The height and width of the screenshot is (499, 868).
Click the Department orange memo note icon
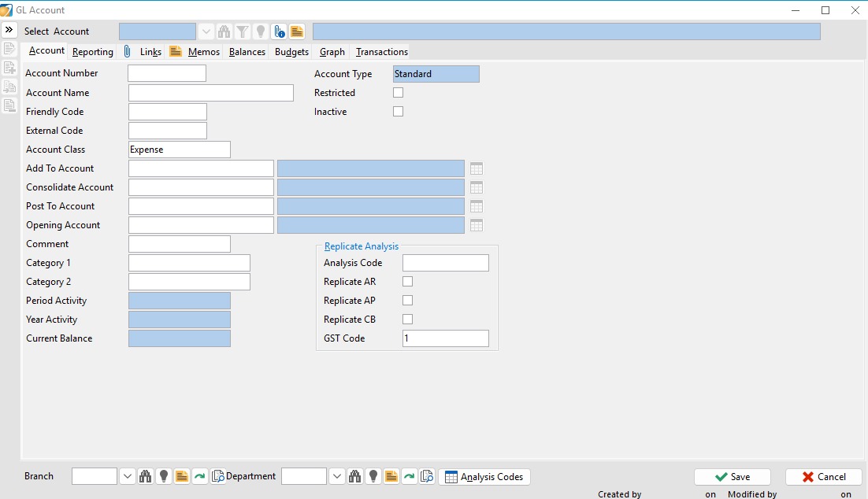[391, 476]
